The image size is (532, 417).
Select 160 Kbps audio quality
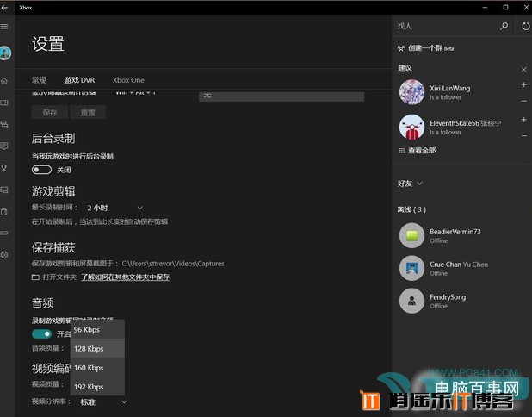tap(97, 367)
